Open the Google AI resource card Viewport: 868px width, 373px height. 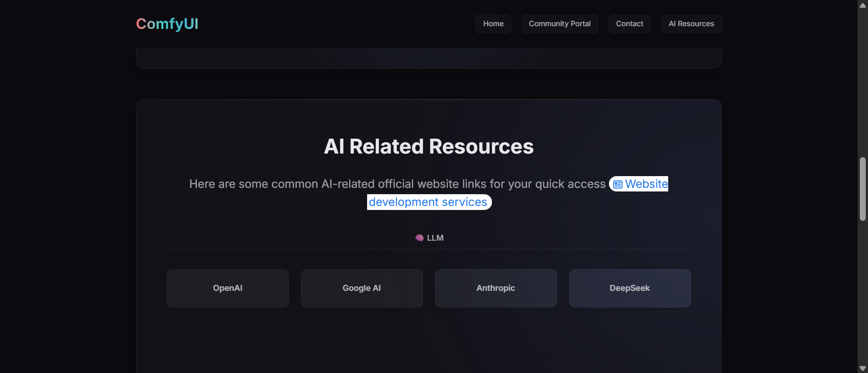362,288
